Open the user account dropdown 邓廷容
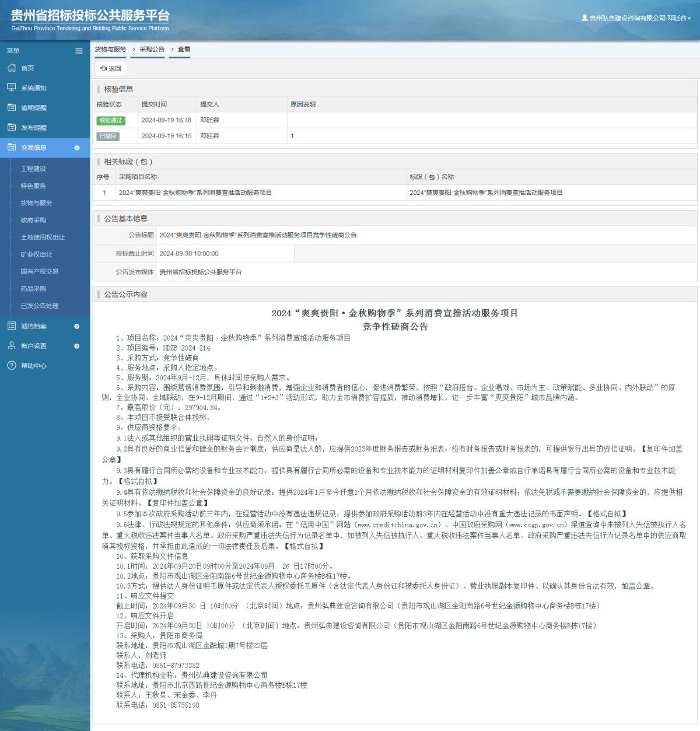 (636, 18)
